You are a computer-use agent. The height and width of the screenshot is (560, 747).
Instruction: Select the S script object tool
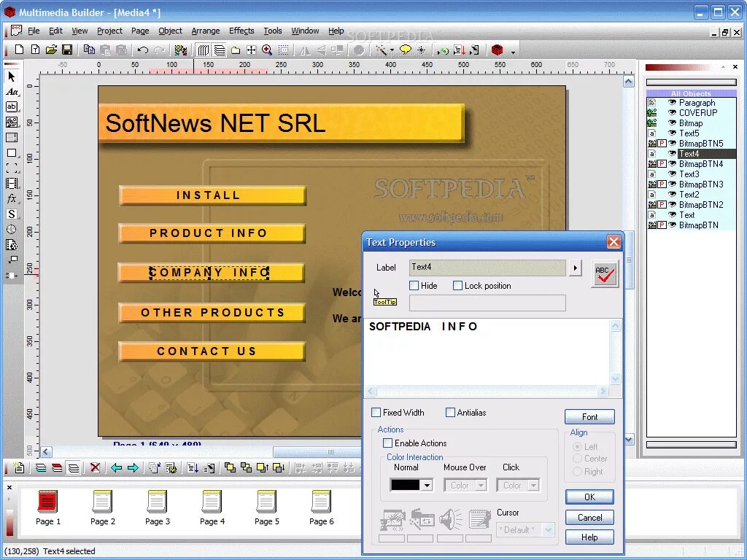tap(12, 214)
